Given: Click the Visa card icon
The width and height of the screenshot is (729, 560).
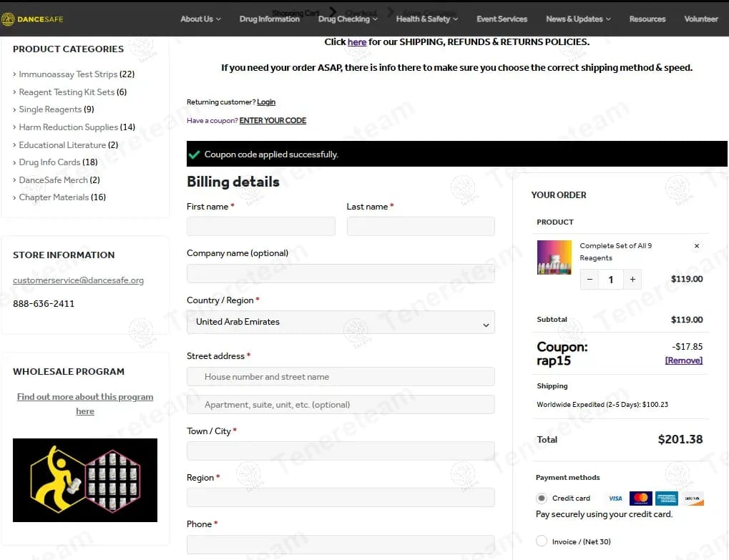Looking at the screenshot, I should click(615, 498).
